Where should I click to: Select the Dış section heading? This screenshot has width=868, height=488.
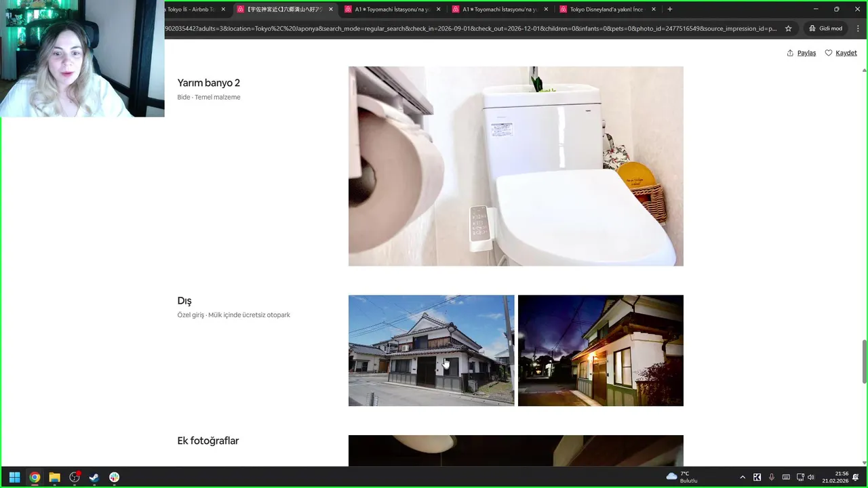pyautogui.click(x=184, y=301)
